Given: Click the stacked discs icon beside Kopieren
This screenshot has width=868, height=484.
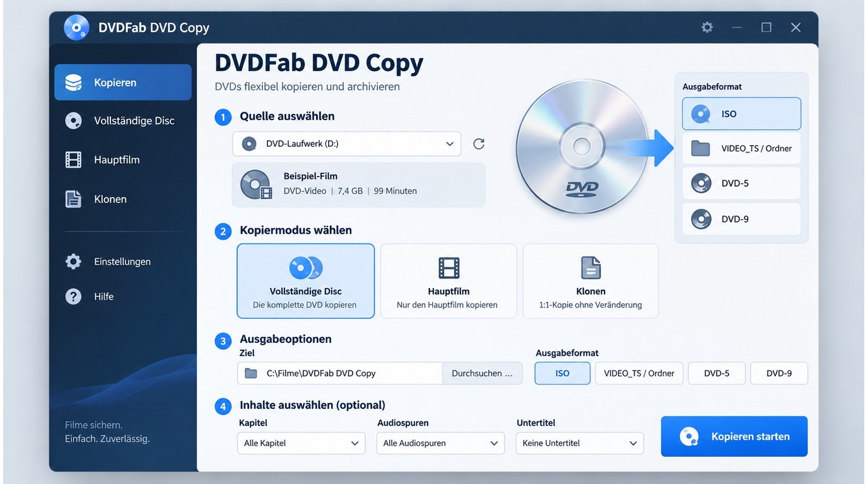Looking at the screenshot, I should tap(74, 83).
